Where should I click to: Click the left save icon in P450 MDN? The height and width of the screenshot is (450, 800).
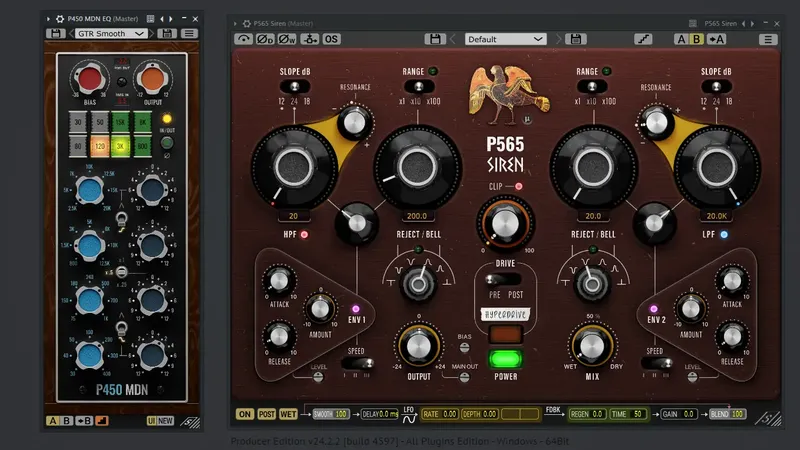[56, 34]
